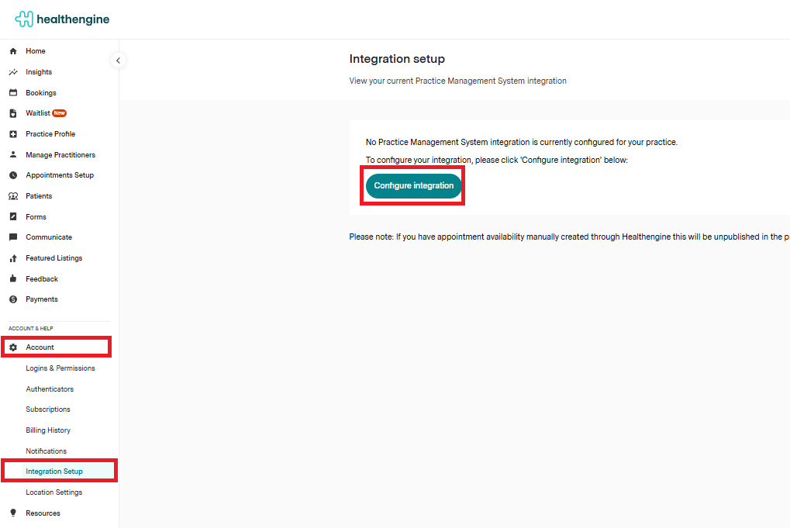Open Manage Practitioners in the sidebar

click(60, 155)
